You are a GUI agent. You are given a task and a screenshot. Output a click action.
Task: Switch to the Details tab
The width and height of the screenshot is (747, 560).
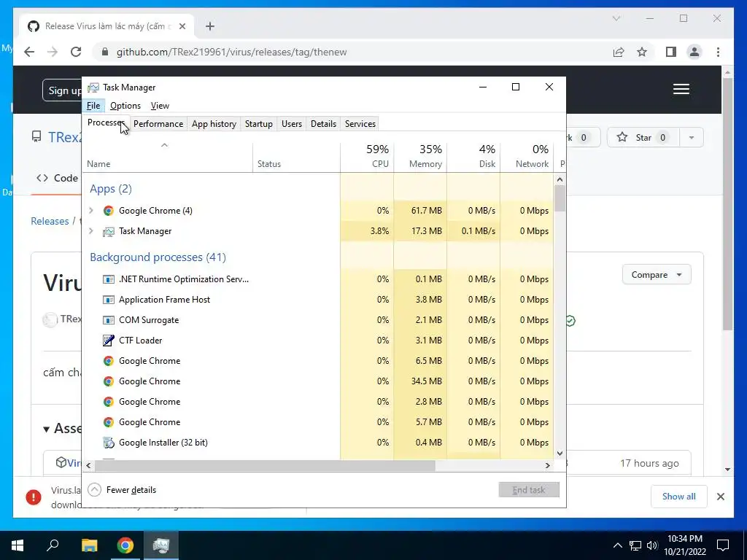(323, 124)
